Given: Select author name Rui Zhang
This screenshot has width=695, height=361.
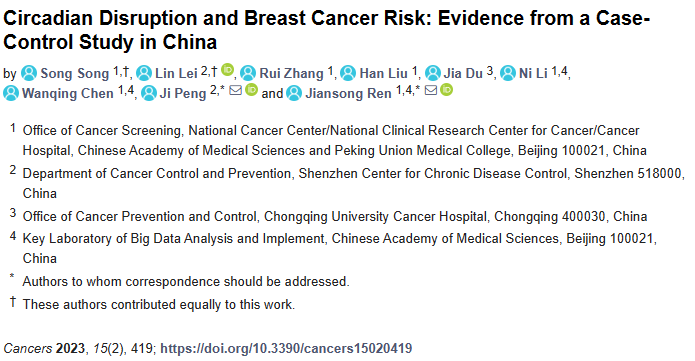Looking at the screenshot, I should (291, 73).
